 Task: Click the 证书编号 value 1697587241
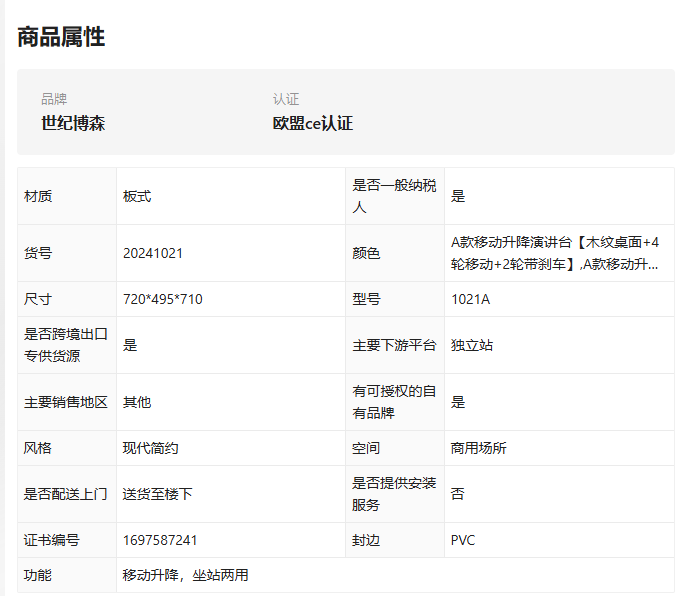click(160, 540)
